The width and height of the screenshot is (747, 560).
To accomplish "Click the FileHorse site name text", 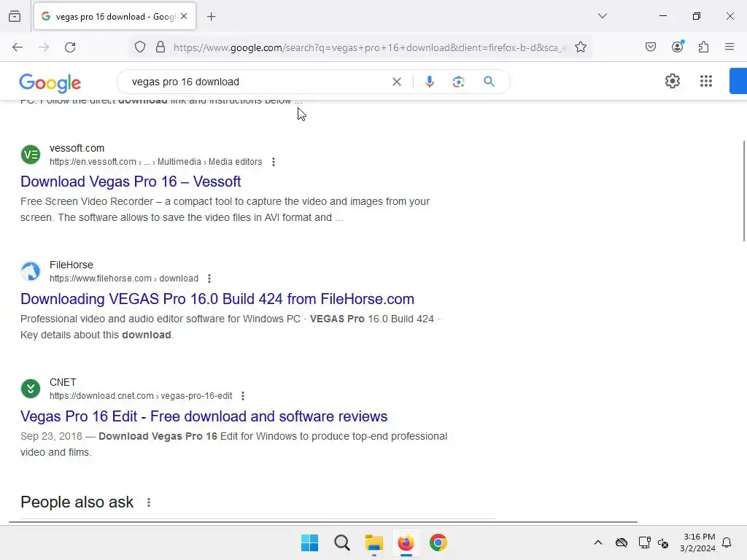I will point(71,265).
